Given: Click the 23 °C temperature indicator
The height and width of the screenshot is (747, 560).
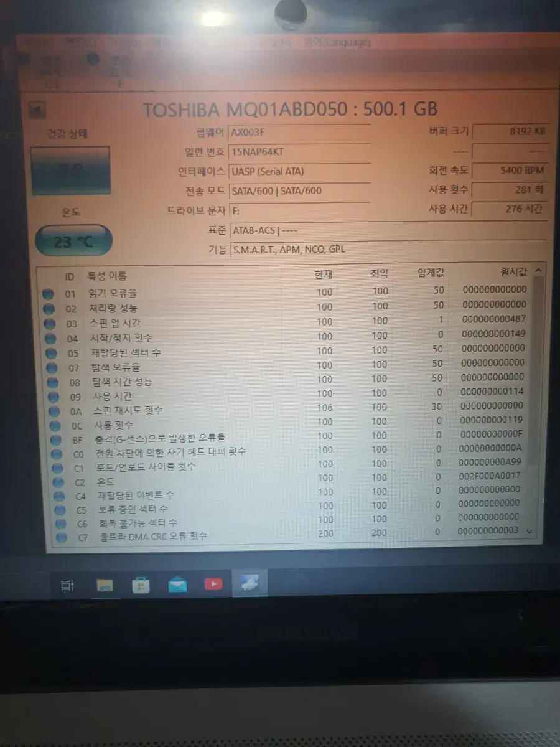Looking at the screenshot, I should tap(73, 241).
